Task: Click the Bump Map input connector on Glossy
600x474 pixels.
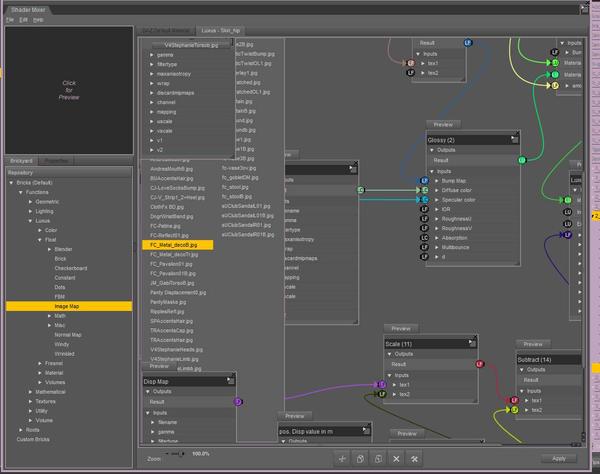Action: [x=424, y=181]
